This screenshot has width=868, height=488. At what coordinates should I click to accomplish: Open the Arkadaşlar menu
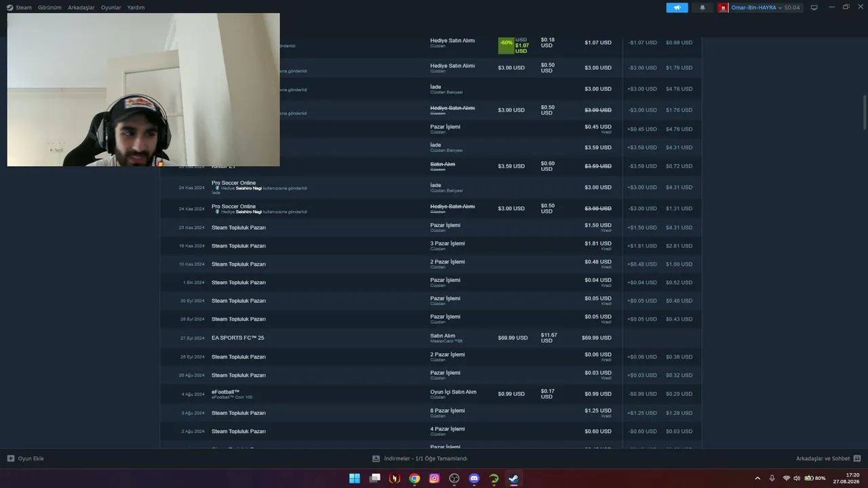pyautogui.click(x=81, y=7)
